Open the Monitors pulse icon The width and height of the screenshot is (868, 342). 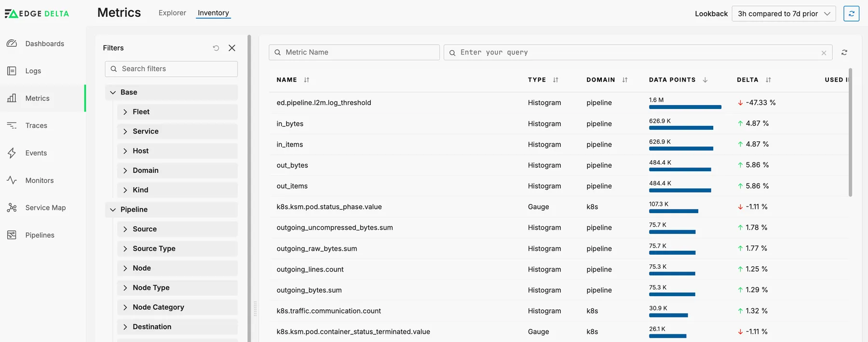(12, 180)
